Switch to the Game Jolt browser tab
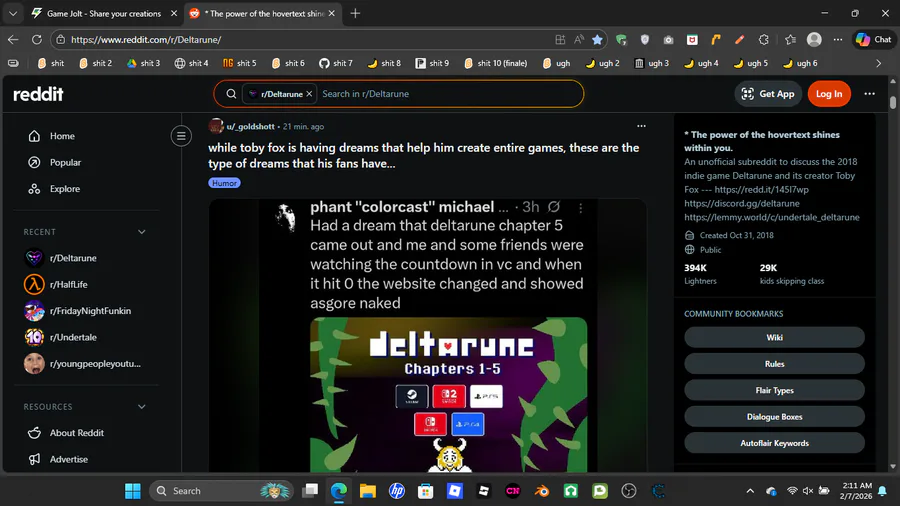 coord(103,13)
